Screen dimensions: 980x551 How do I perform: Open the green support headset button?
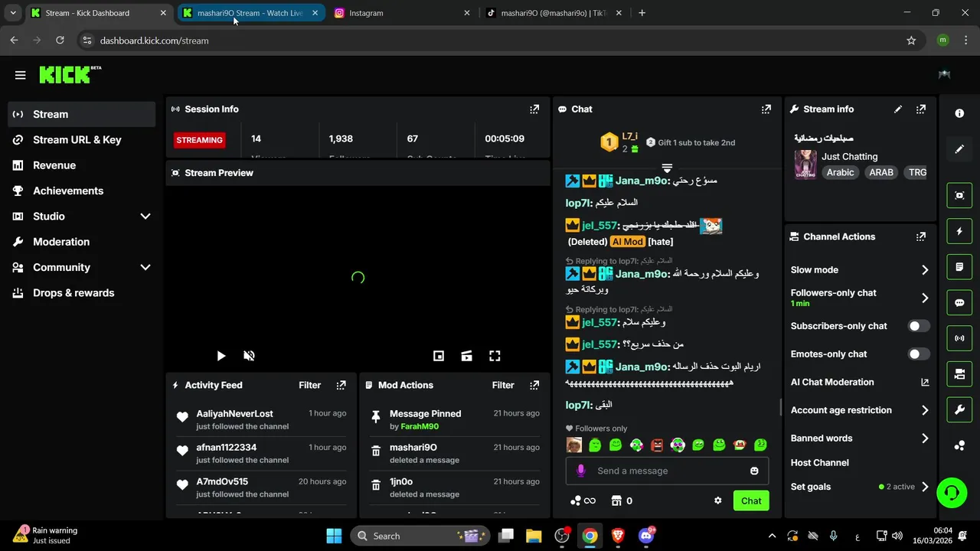tap(952, 492)
